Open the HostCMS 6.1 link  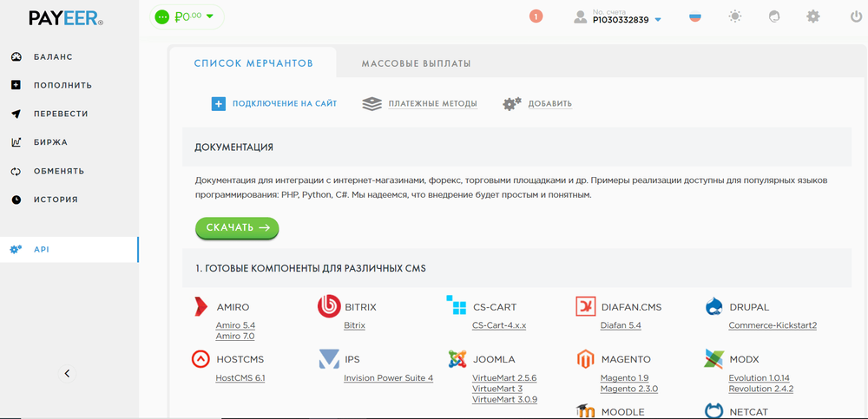(240, 378)
